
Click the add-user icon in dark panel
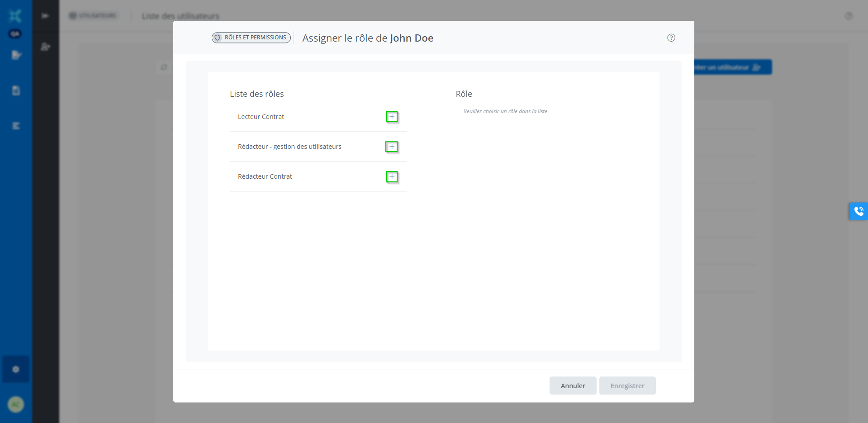45,47
